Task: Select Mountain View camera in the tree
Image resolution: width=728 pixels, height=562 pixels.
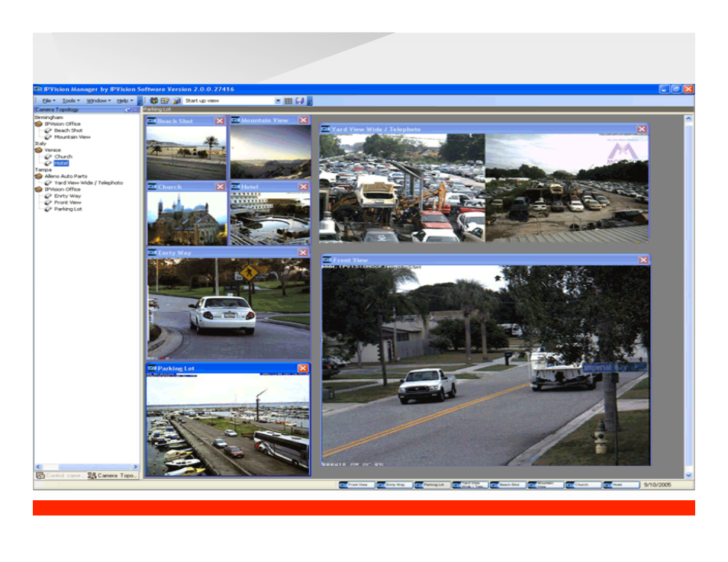Action: pos(72,137)
